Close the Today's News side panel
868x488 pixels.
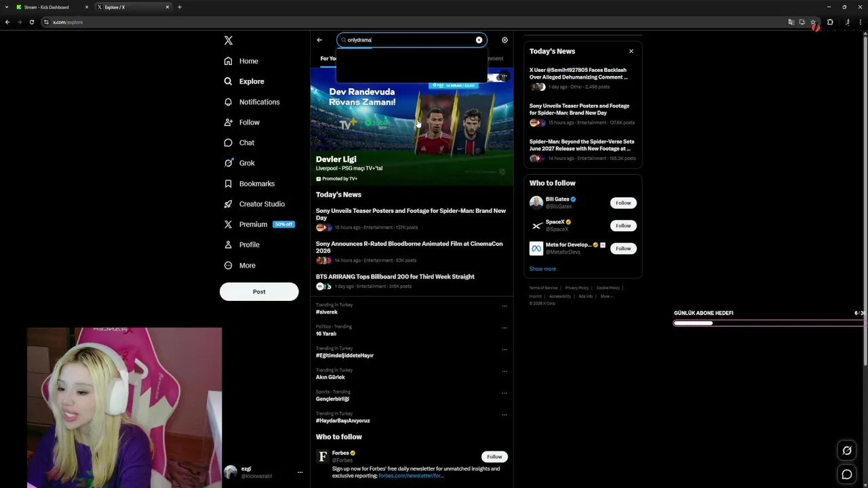631,52
